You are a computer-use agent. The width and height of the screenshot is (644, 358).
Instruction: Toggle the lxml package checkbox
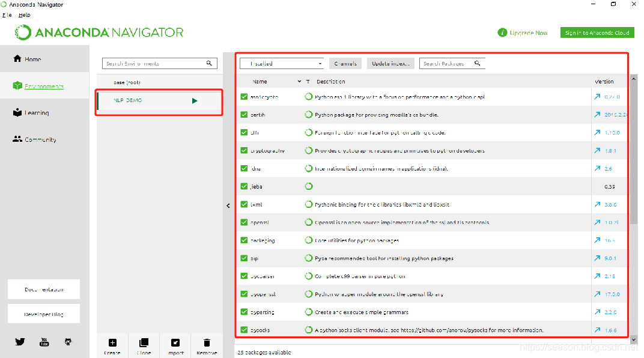click(244, 204)
